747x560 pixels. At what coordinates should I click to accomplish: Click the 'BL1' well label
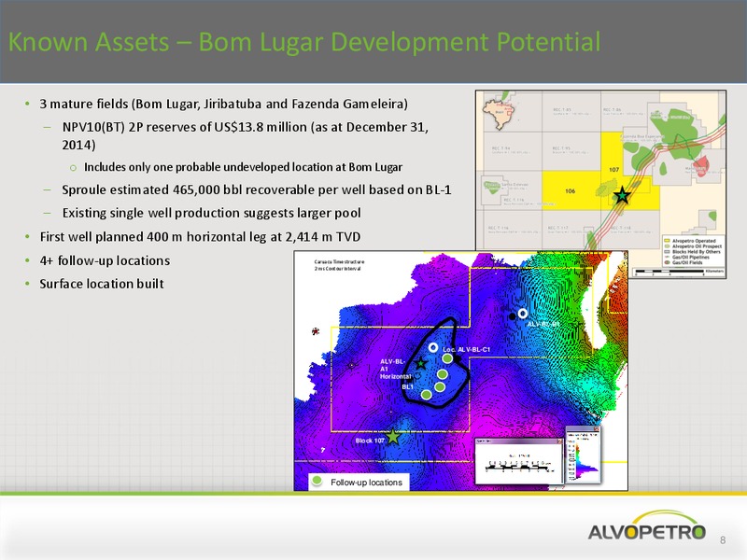click(x=407, y=386)
